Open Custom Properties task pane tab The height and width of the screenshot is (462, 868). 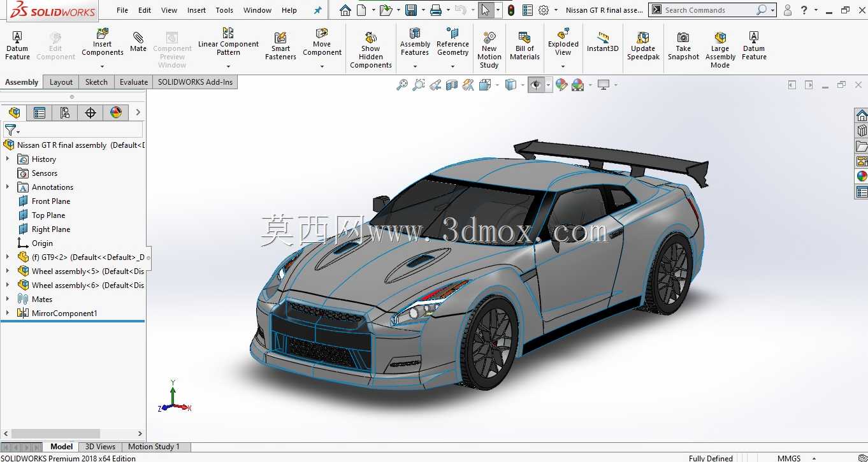[x=862, y=192]
